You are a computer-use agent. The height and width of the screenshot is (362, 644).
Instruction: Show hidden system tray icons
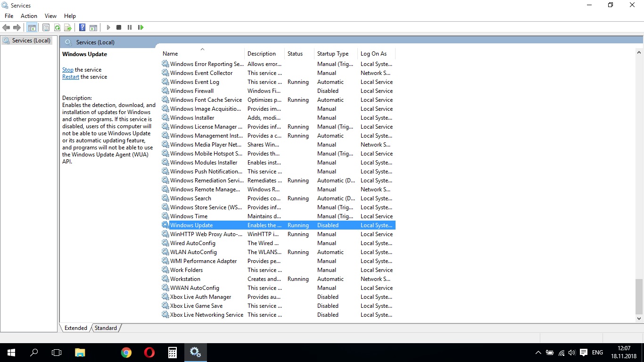tap(538, 353)
